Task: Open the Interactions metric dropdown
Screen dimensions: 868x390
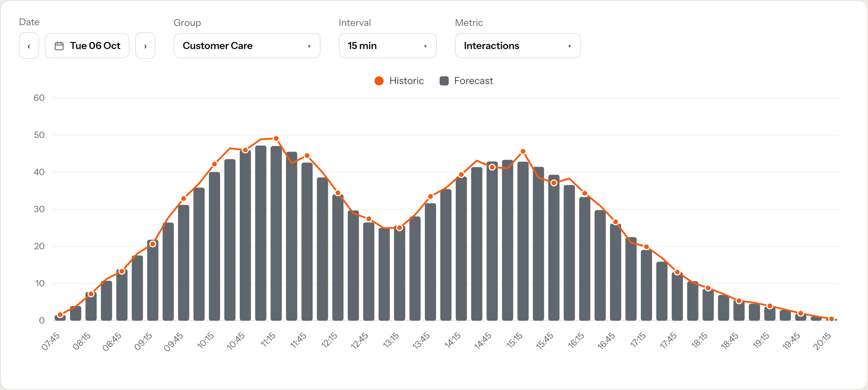Action: click(518, 46)
